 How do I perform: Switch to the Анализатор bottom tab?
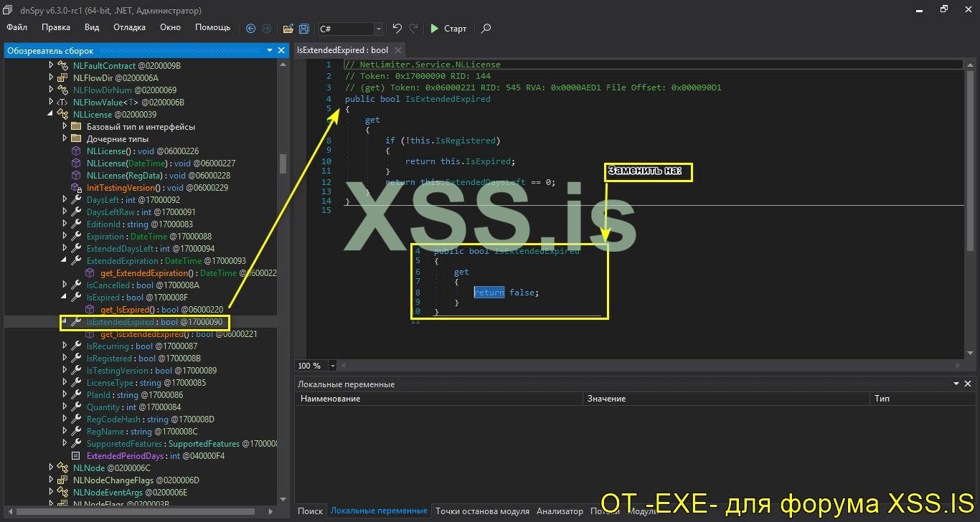point(560,511)
